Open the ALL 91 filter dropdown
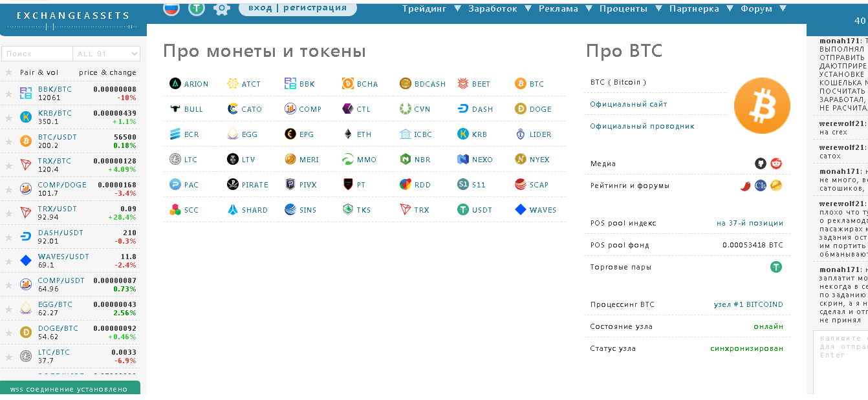Screen dimensions: 868x400 106,54
